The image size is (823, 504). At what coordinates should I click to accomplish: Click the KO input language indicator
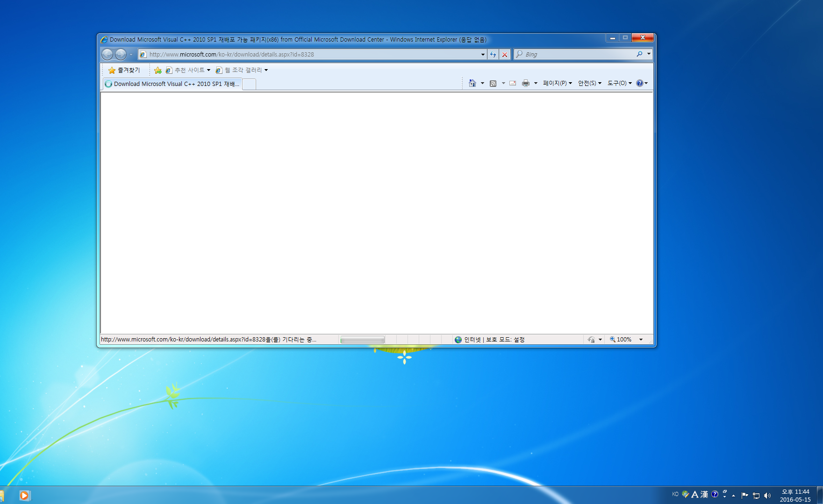pos(675,494)
